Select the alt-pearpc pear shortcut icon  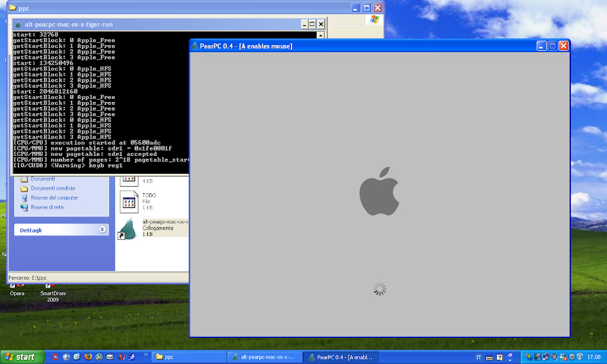[x=128, y=228]
